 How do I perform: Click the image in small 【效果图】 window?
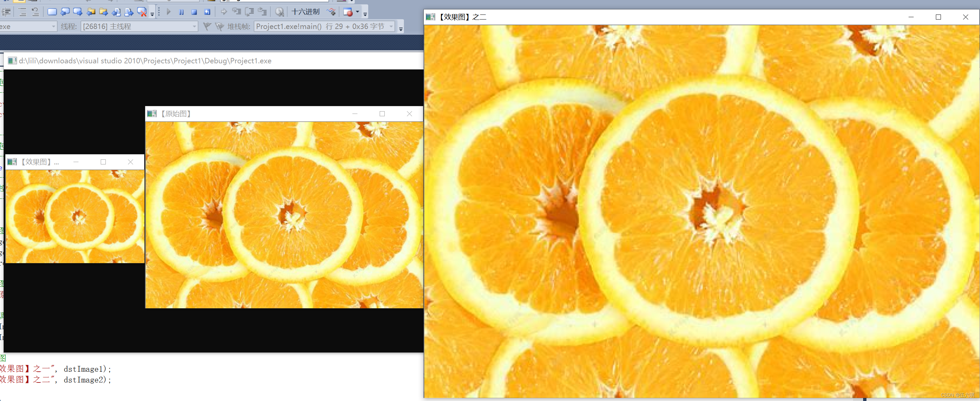[75, 216]
